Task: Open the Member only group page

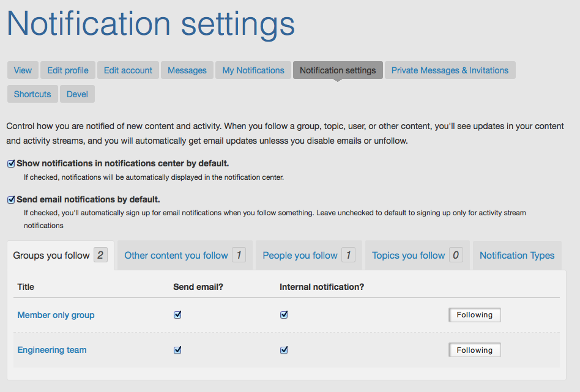Action: 56,314
